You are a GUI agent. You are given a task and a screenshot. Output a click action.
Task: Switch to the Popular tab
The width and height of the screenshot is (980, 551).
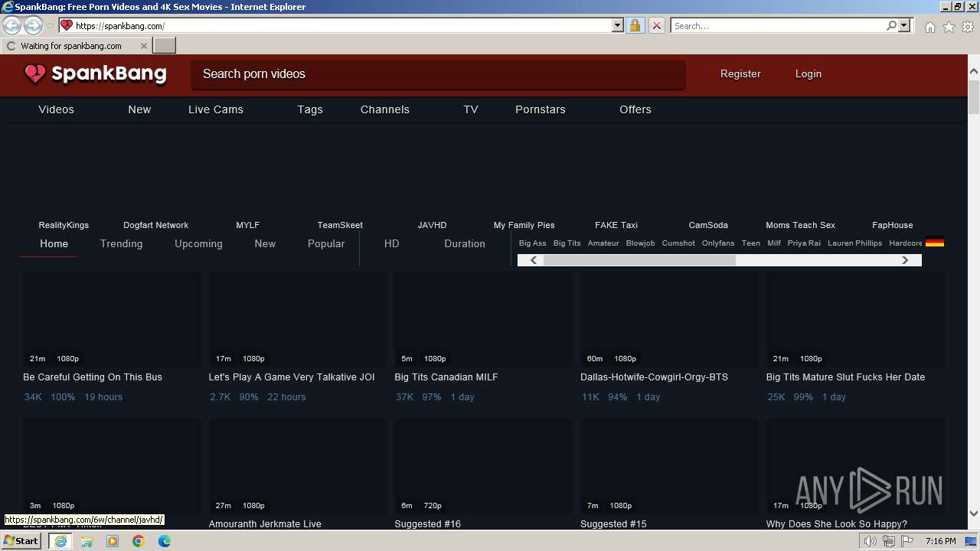(326, 243)
